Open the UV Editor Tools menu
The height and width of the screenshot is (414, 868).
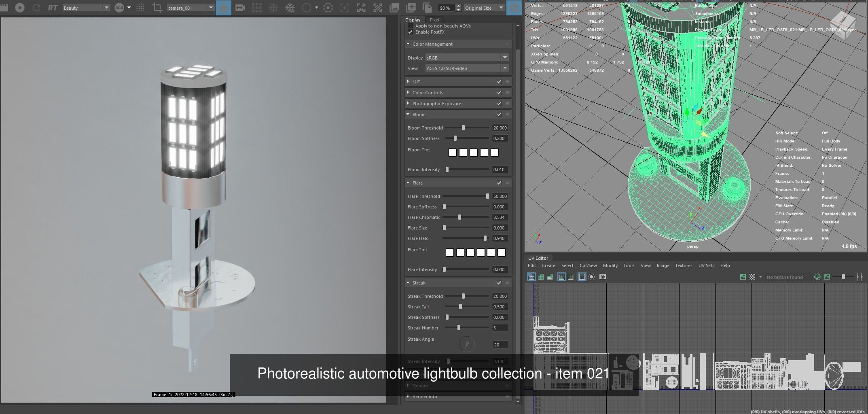[x=629, y=265]
